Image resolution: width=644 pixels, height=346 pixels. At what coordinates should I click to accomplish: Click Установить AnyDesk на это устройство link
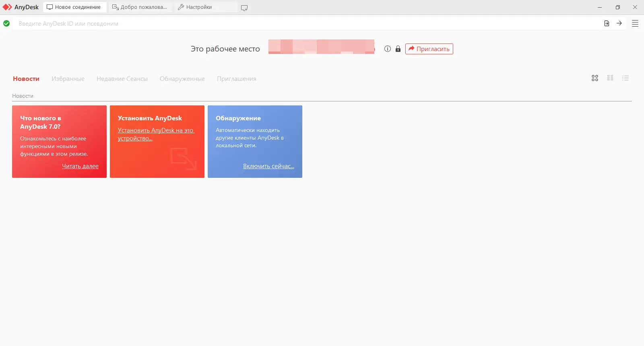coord(156,134)
